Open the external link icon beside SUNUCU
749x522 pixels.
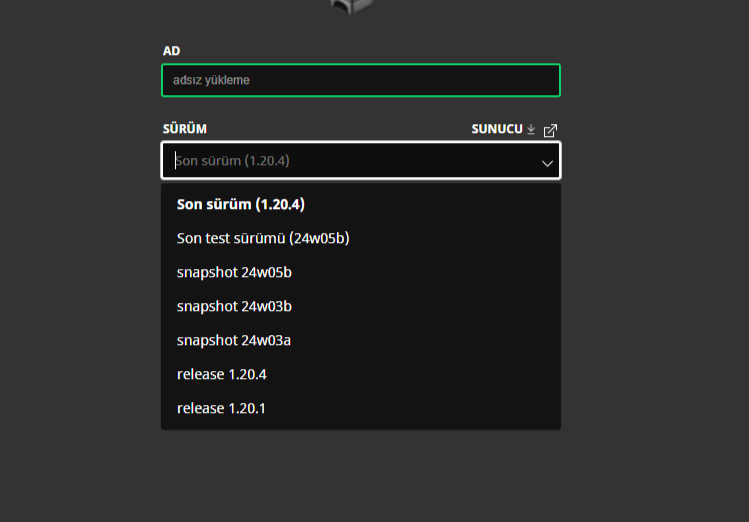pyautogui.click(x=550, y=130)
